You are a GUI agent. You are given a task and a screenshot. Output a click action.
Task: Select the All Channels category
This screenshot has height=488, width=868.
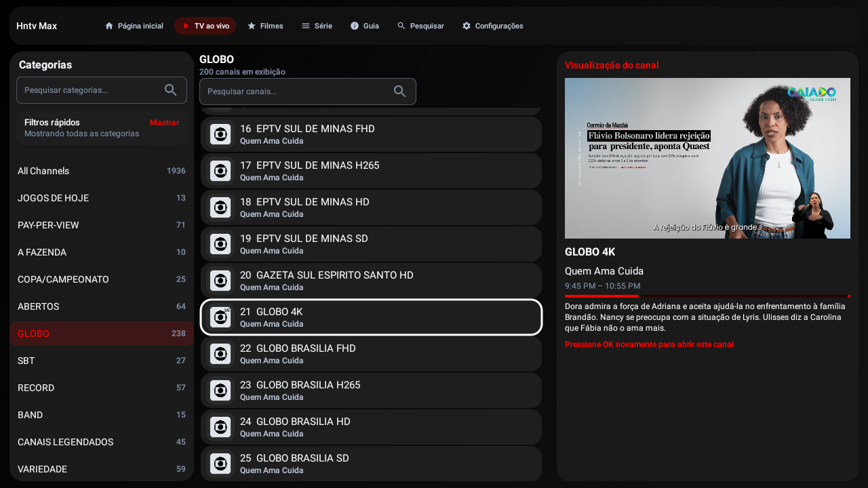point(102,171)
